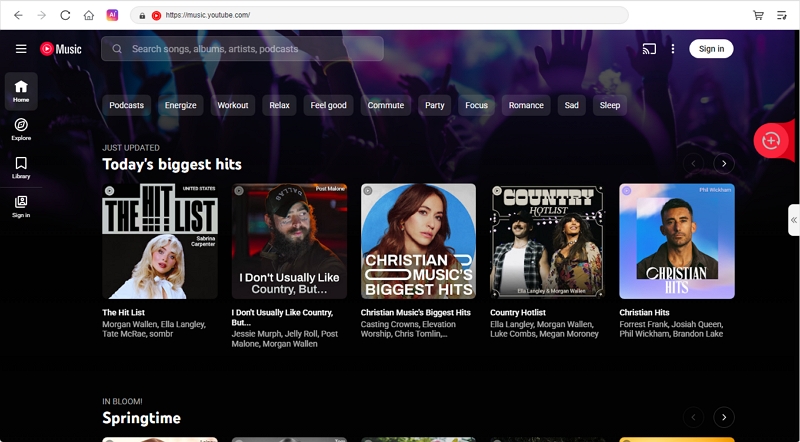
Task: Click Christian Hits title link
Action: 644,312
